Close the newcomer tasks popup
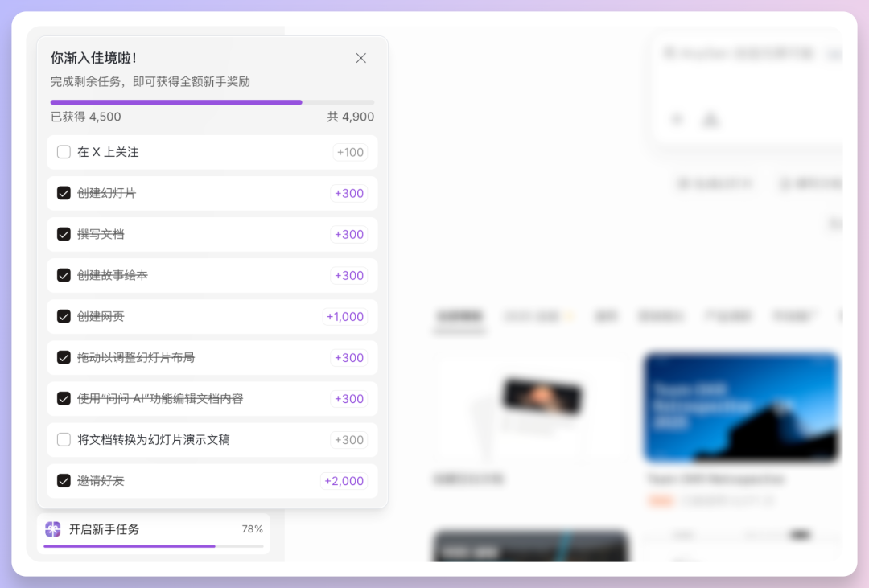This screenshot has height=588, width=869. point(360,58)
